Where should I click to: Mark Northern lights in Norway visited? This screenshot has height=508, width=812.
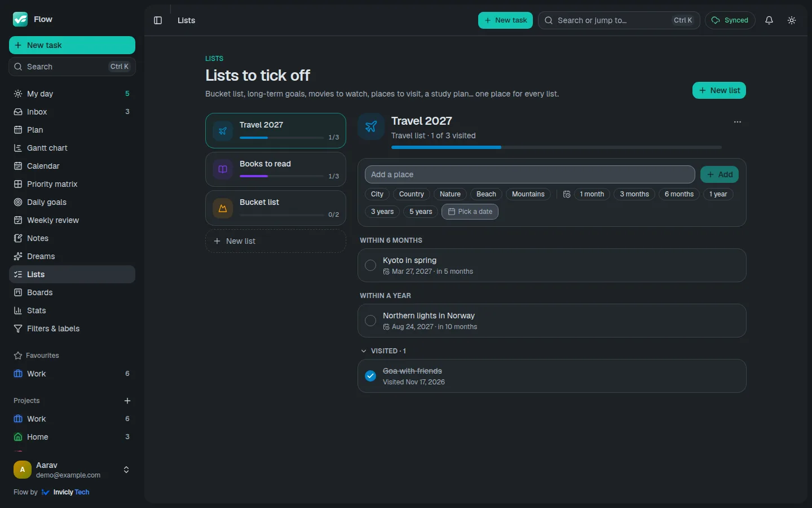tap(370, 321)
